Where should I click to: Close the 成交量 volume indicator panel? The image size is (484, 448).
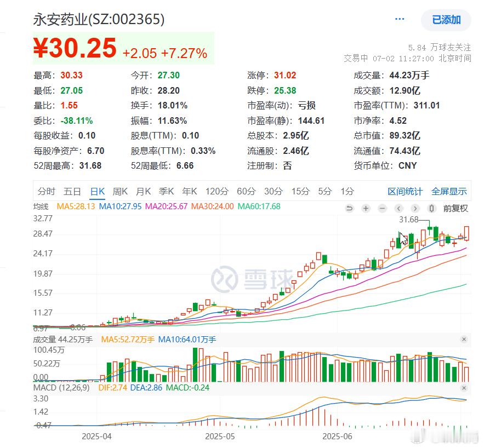[464, 340]
